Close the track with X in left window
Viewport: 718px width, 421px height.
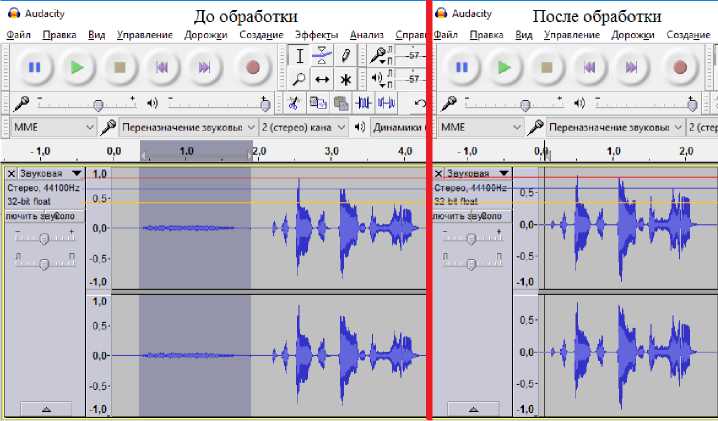[11, 173]
